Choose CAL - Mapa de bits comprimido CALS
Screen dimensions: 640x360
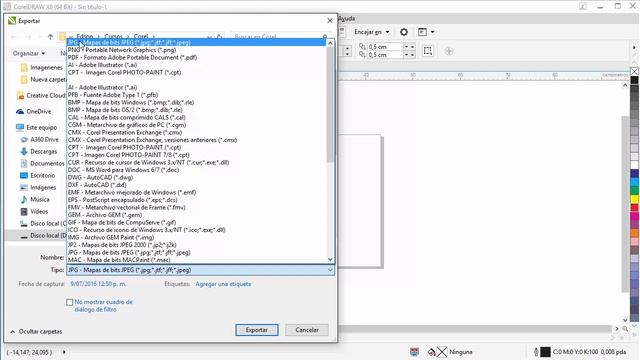127,118
